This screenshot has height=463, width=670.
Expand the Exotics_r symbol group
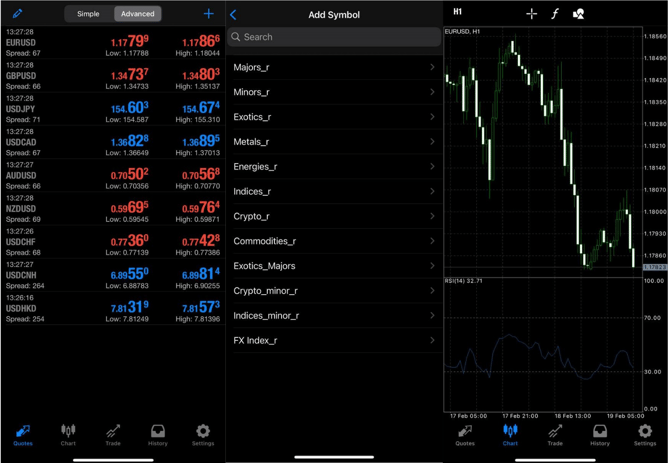[x=334, y=117]
